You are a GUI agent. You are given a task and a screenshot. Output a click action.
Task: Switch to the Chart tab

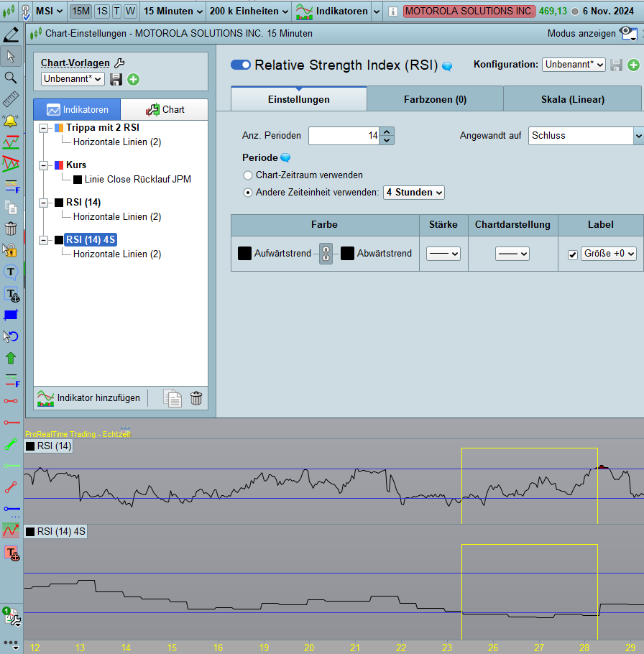click(x=165, y=109)
